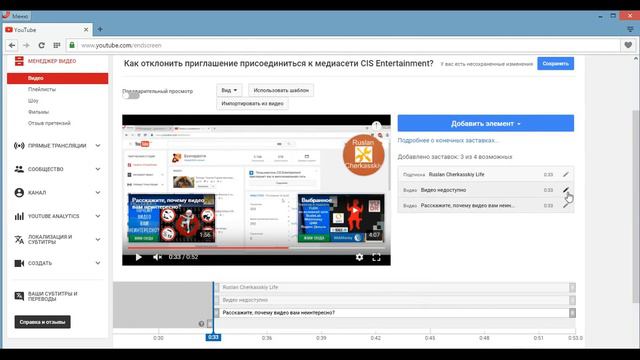640x360 pixels.
Task: Click the timeline help question mark icon
Action: click(201, 324)
